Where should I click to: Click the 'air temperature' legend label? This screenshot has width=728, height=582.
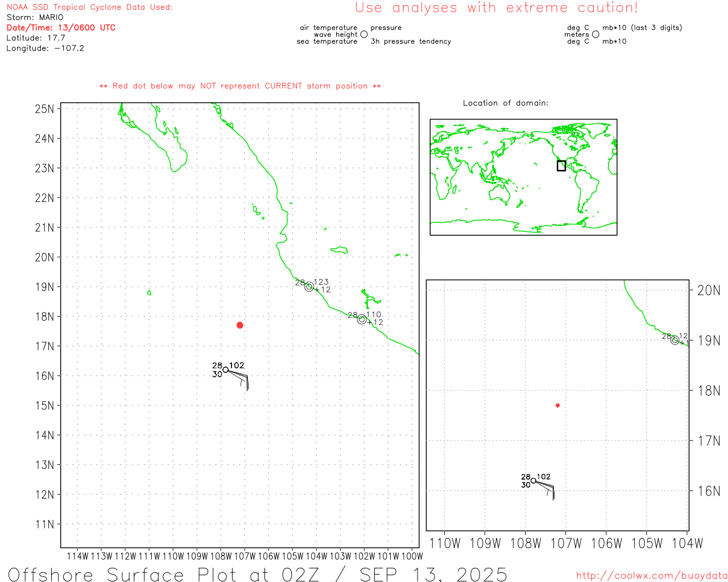(x=329, y=27)
